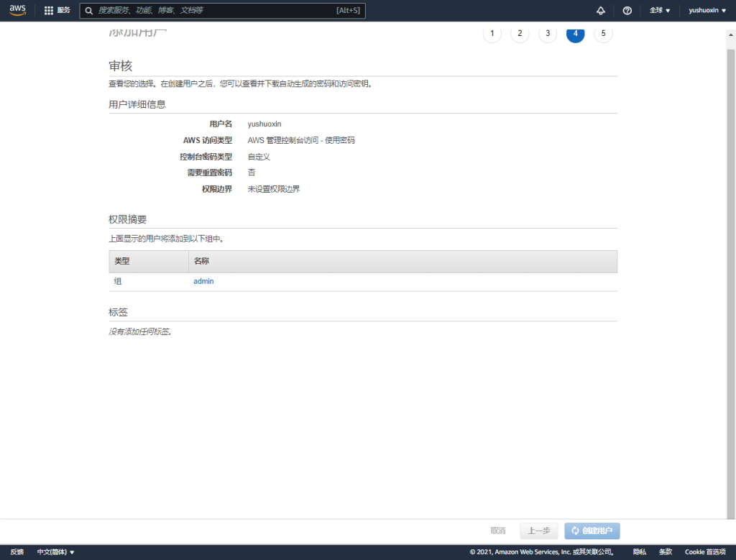Screen dimensions: 736x560
Task: Click the 反馈 feedback link
Action: [17, 552]
